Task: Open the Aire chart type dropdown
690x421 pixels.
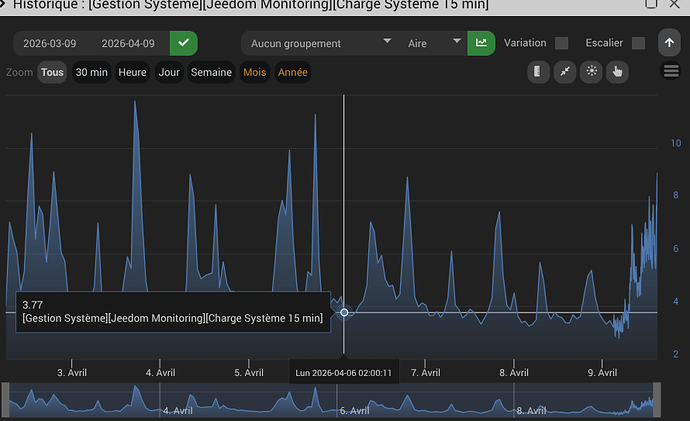Action: pyautogui.click(x=433, y=43)
